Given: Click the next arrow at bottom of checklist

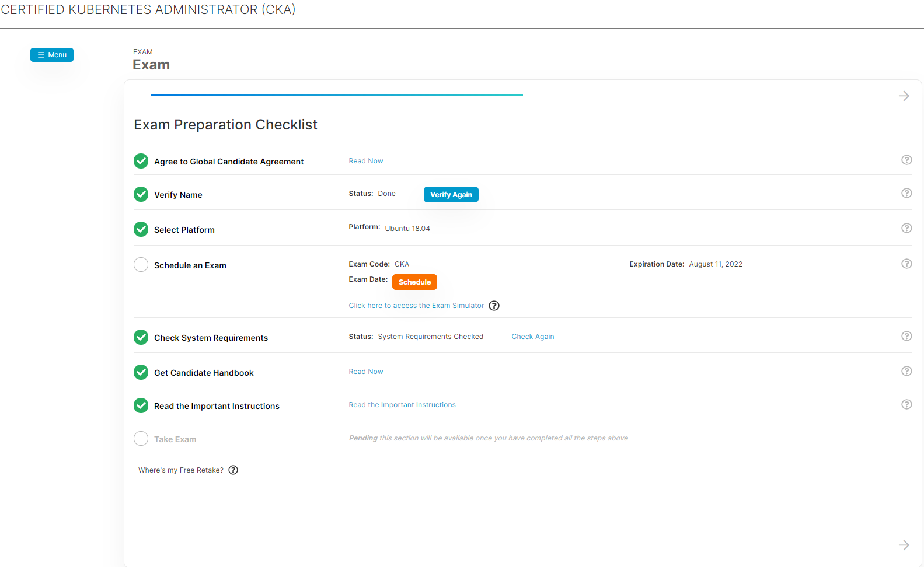Looking at the screenshot, I should (904, 545).
